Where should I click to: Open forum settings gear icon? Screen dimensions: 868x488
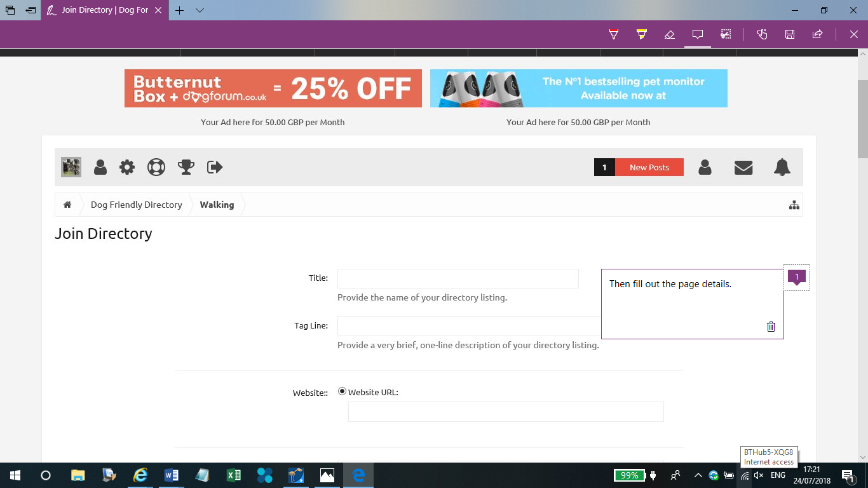pyautogui.click(x=127, y=167)
